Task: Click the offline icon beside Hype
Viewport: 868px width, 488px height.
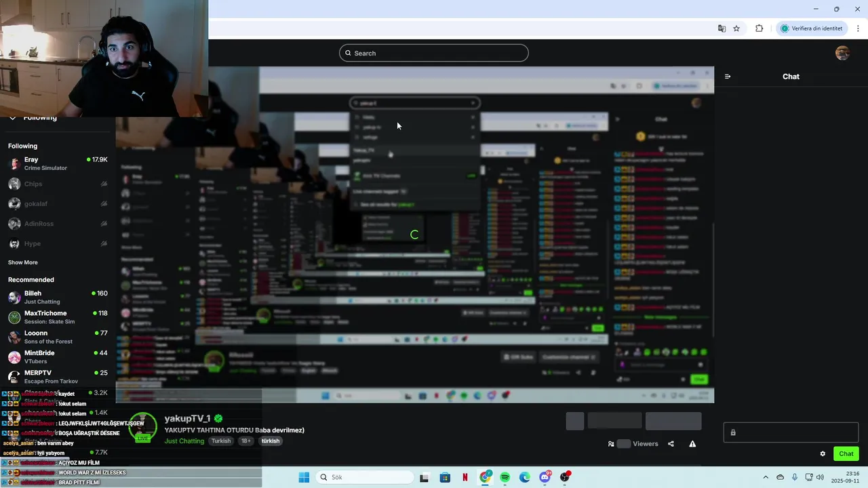Action: coord(104,243)
